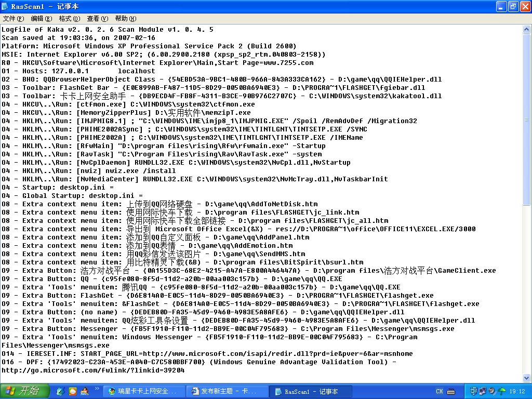532x399 pixels.
Task: Click the Toolbar: FlashGet Bar line
Action: tap(214, 87)
